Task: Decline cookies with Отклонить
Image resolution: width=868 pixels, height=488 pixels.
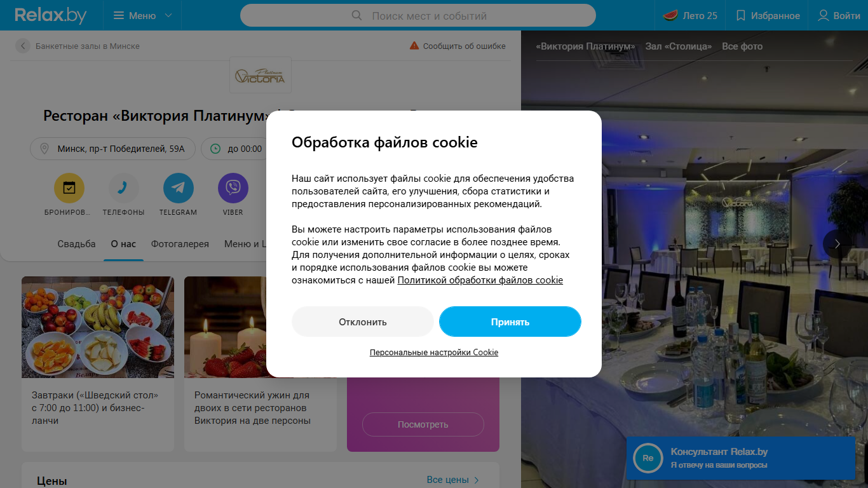Action: click(363, 322)
